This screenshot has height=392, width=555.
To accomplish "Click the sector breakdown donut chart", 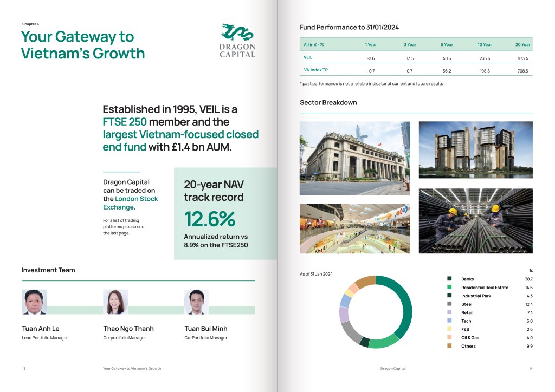I will pyautogui.click(x=376, y=312).
